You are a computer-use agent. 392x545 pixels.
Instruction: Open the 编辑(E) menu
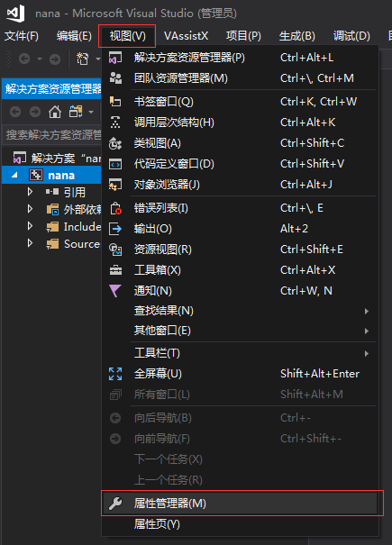[x=74, y=36]
